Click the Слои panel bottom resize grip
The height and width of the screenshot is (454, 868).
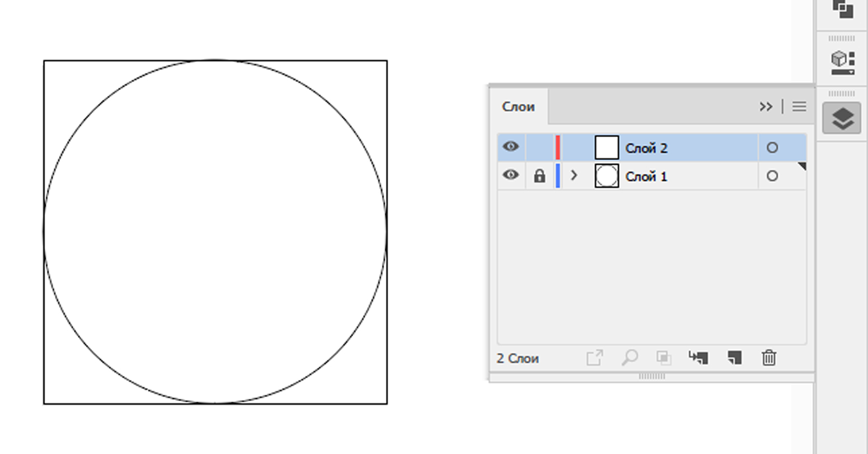click(652, 377)
